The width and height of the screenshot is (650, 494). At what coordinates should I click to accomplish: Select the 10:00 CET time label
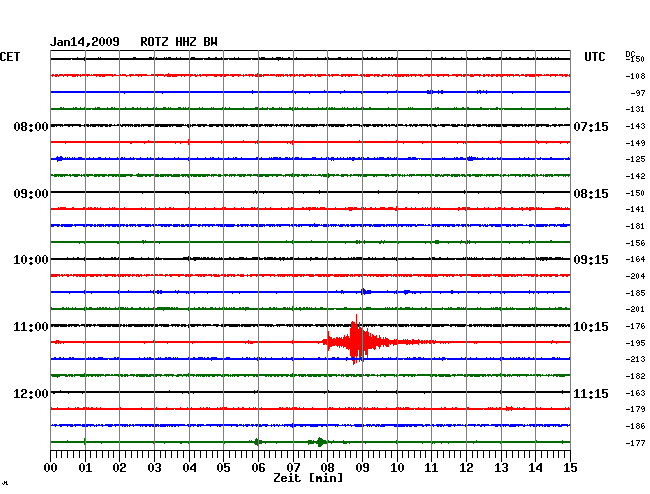click(31, 260)
